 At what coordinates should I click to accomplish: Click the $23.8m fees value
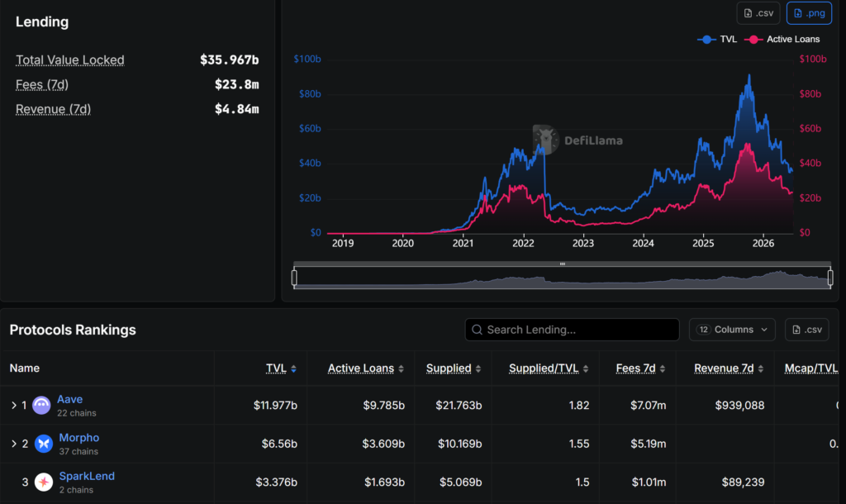tap(237, 85)
